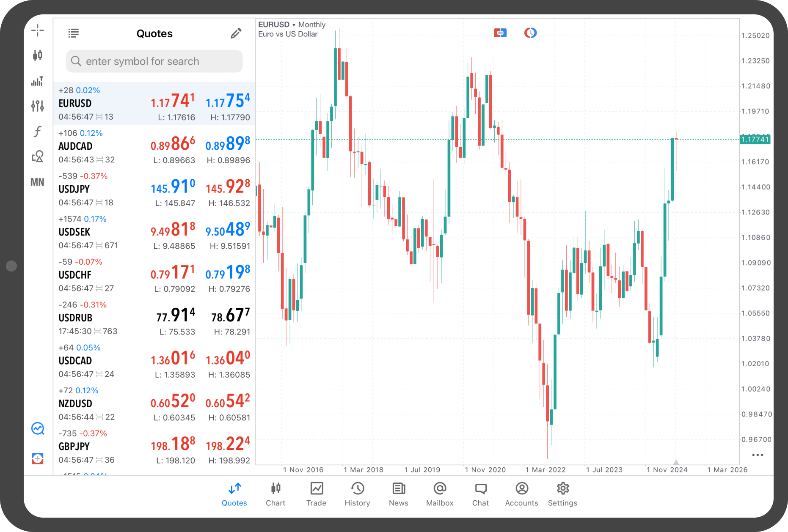Open the volume bars display icon

click(x=37, y=81)
